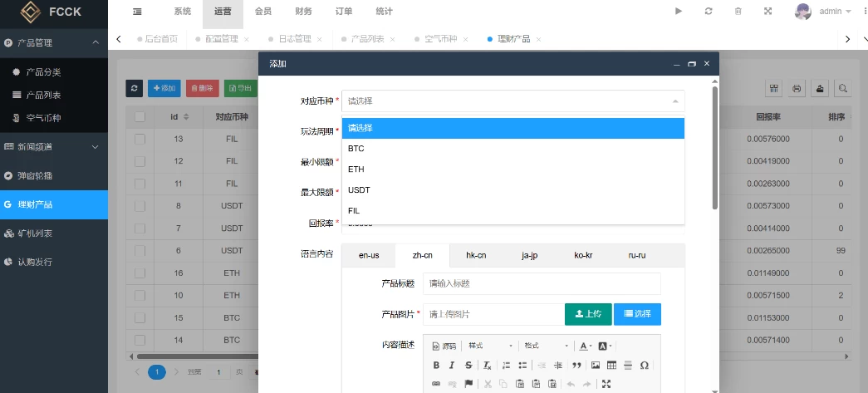Check the row with id 12

coord(140,161)
